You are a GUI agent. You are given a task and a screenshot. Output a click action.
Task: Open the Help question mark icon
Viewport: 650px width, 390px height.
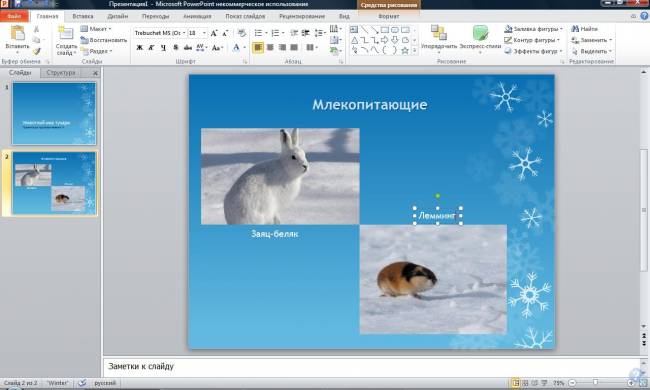point(644,16)
